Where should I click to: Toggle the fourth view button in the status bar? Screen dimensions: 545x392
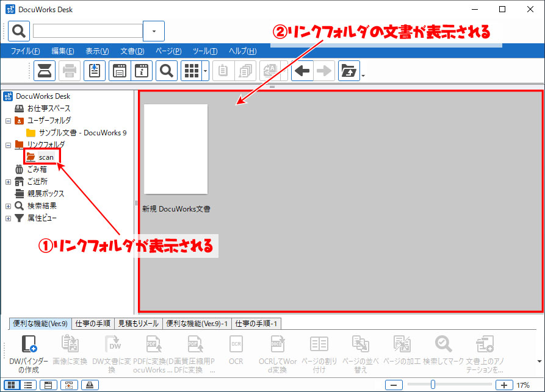point(69,385)
